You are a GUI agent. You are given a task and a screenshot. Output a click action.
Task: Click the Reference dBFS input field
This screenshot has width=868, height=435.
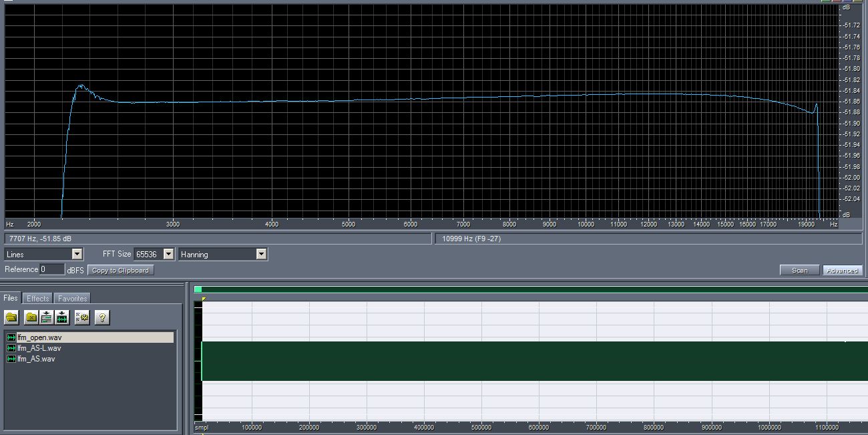point(51,269)
